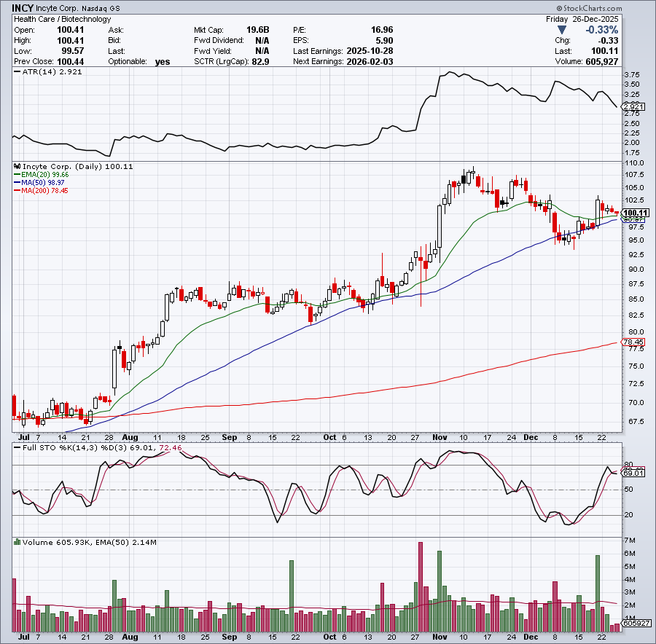The image size is (656, 644).
Task: Click the Health Care / Biotechnology sector text
Action: [63, 19]
